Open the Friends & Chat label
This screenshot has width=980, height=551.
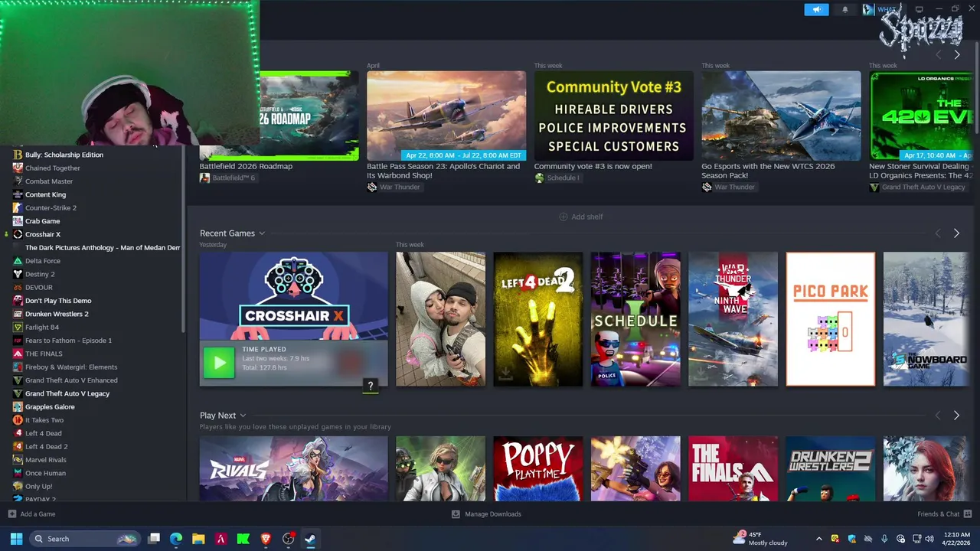pos(938,514)
